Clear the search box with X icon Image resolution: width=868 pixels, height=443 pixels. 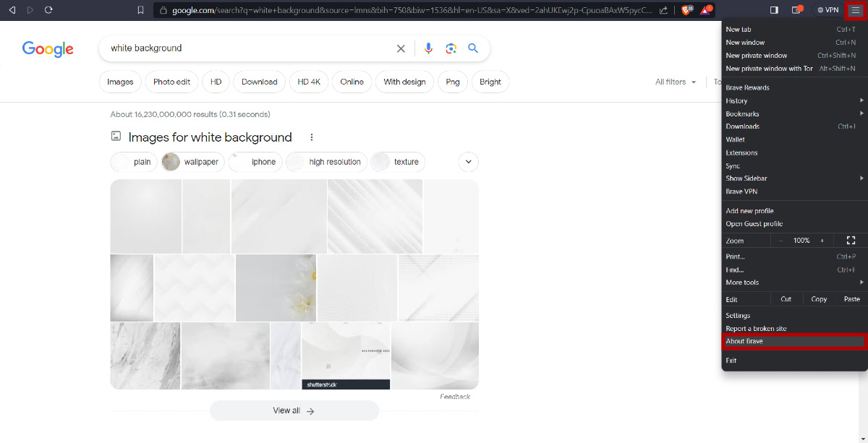click(401, 48)
